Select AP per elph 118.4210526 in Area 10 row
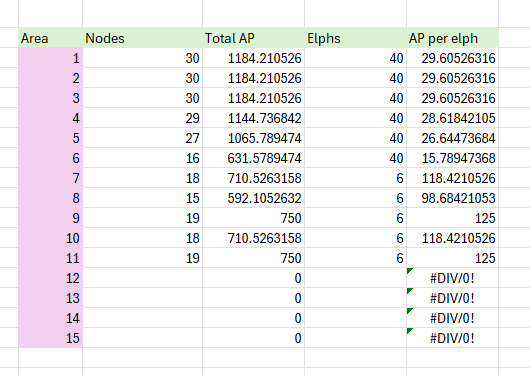 (453, 238)
